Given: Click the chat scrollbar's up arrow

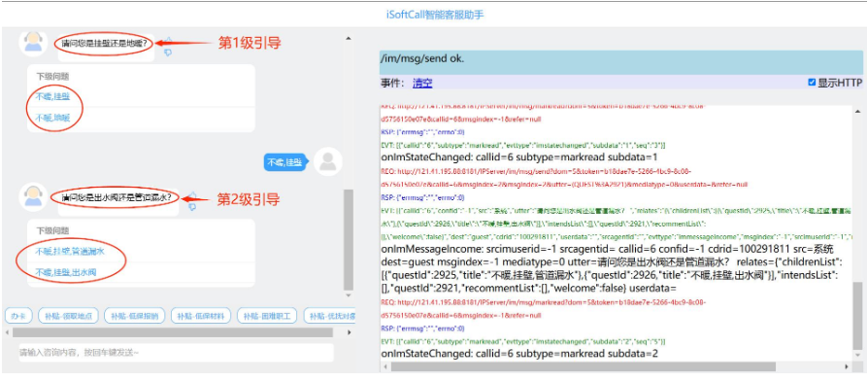Looking at the screenshot, I should point(349,38).
